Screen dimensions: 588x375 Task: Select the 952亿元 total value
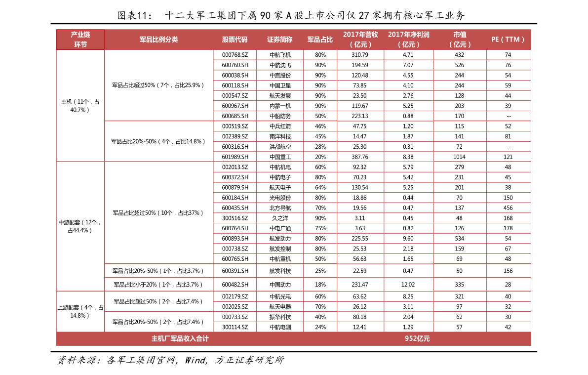tap(417, 338)
